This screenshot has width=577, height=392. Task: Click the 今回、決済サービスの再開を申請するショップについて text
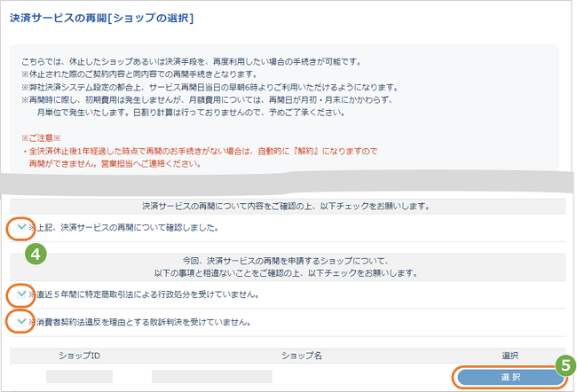(286, 261)
